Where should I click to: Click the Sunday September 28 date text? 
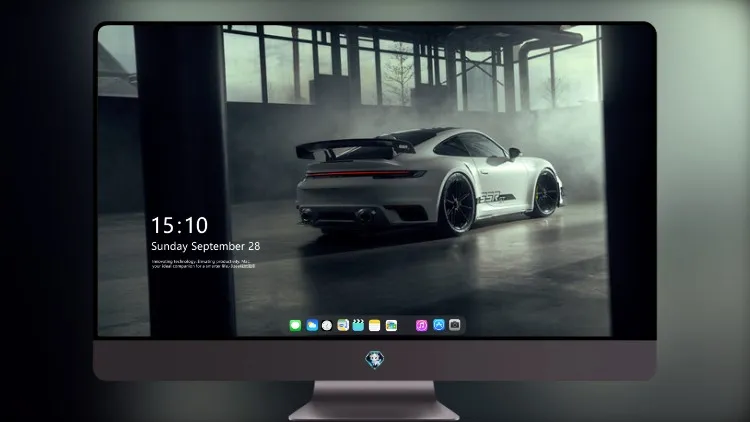click(206, 246)
